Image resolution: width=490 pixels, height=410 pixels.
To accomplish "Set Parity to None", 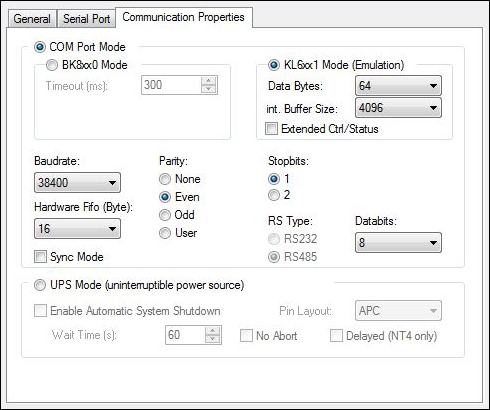I will [x=165, y=179].
